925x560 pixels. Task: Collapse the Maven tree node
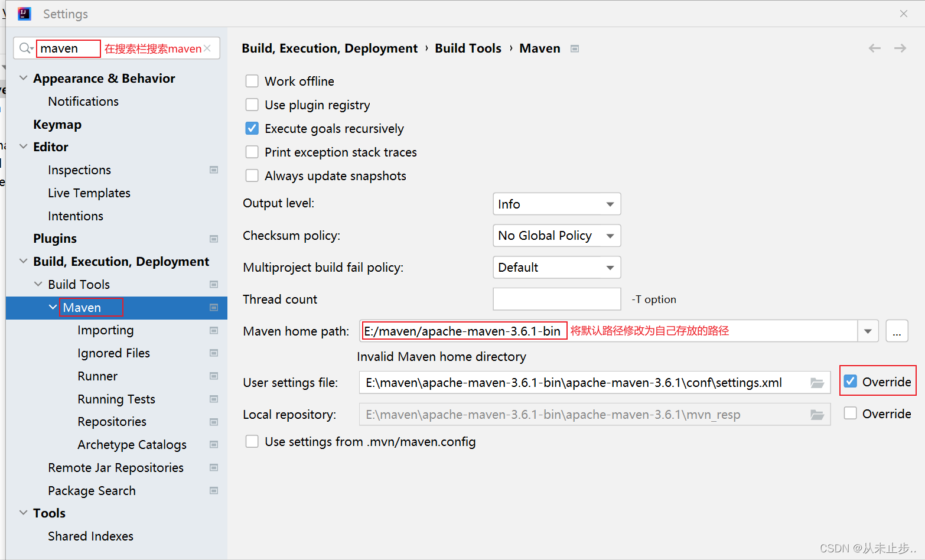click(53, 307)
